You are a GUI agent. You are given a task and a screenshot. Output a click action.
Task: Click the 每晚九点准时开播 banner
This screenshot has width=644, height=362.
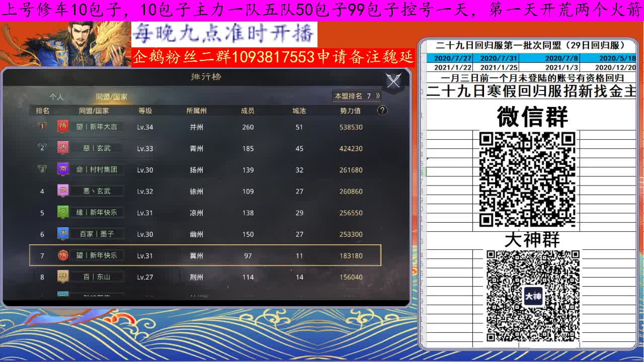tap(224, 35)
